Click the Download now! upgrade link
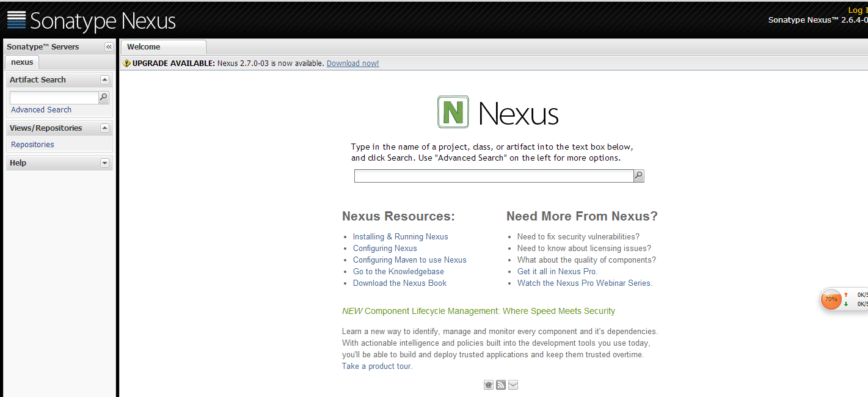The width and height of the screenshot is (868, 397). point(352,64)
